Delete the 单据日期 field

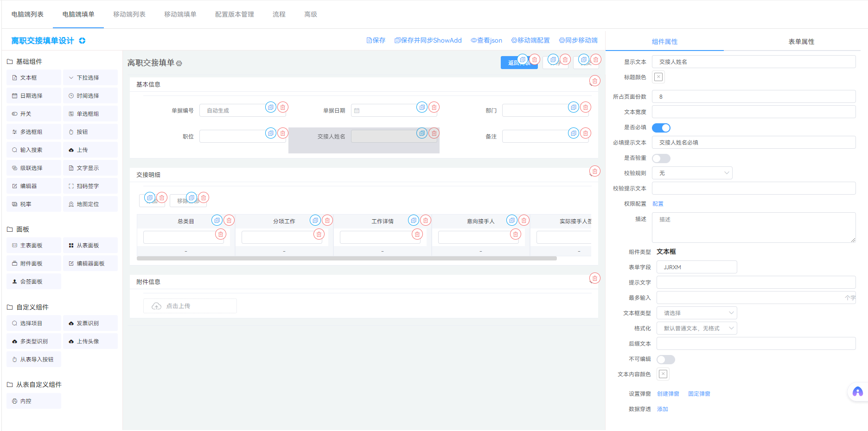point(434,107)
